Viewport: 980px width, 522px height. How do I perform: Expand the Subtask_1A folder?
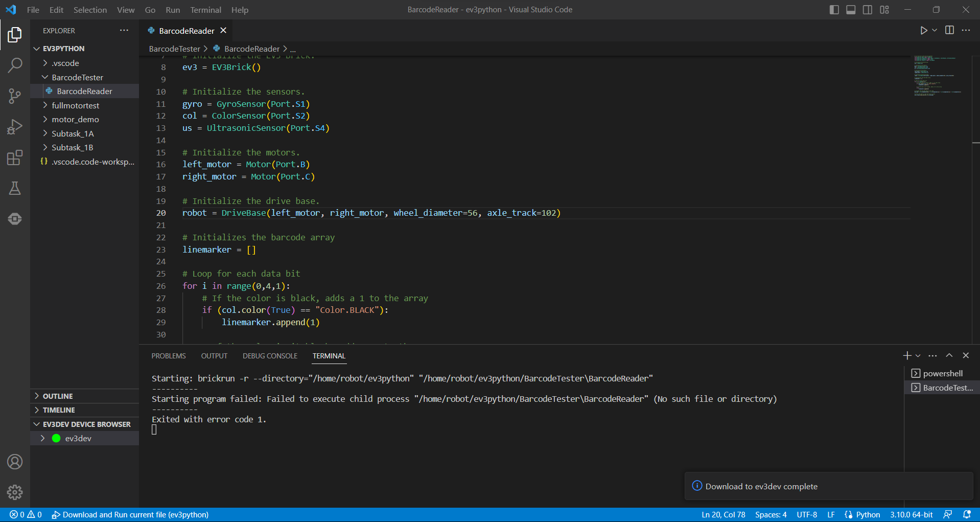(x=84, y=133)
